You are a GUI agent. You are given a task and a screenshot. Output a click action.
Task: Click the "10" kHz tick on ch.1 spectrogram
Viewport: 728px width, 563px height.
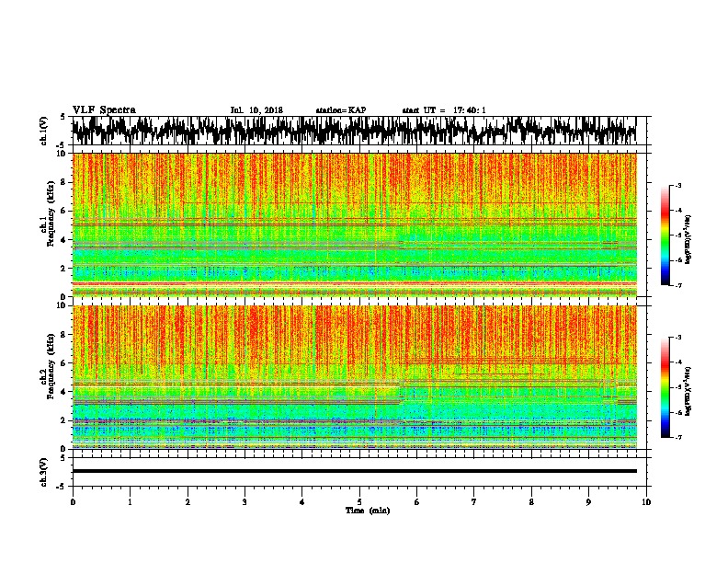[x=63, y=154]
